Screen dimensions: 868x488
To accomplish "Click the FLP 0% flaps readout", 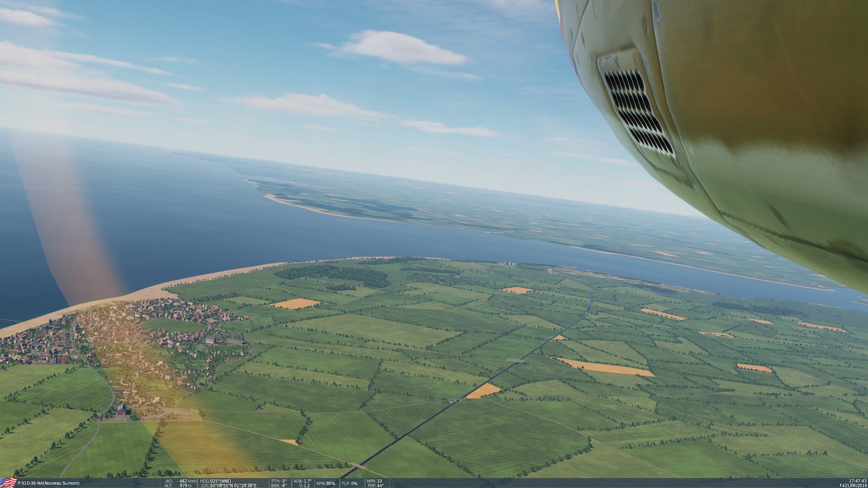I will click(350, 483).
